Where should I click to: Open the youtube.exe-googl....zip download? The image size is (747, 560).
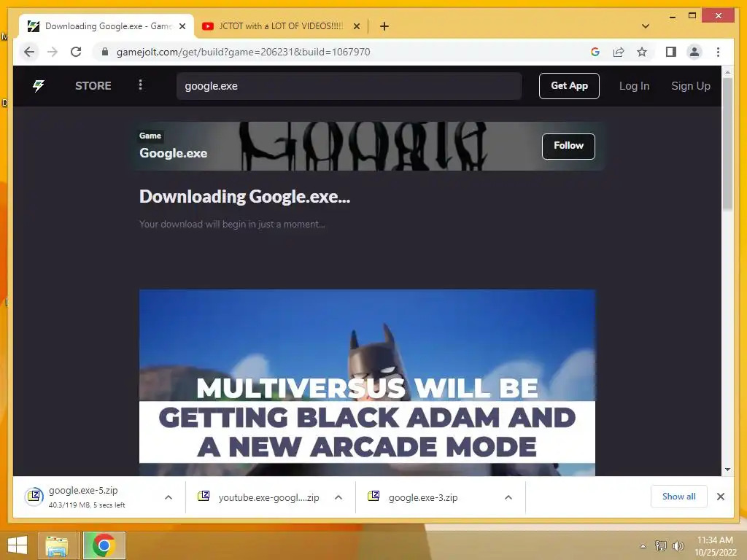point(259,497)
